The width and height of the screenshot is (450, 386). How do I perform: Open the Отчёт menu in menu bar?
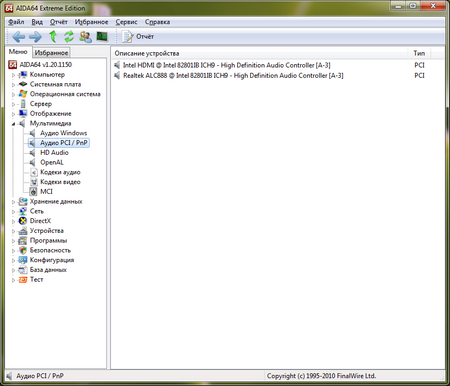point(59,22)
